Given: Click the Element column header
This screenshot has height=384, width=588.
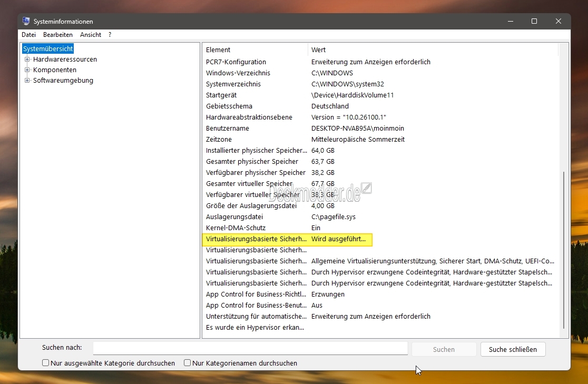Looking at the screenshot, I should (x=255, y=50).
